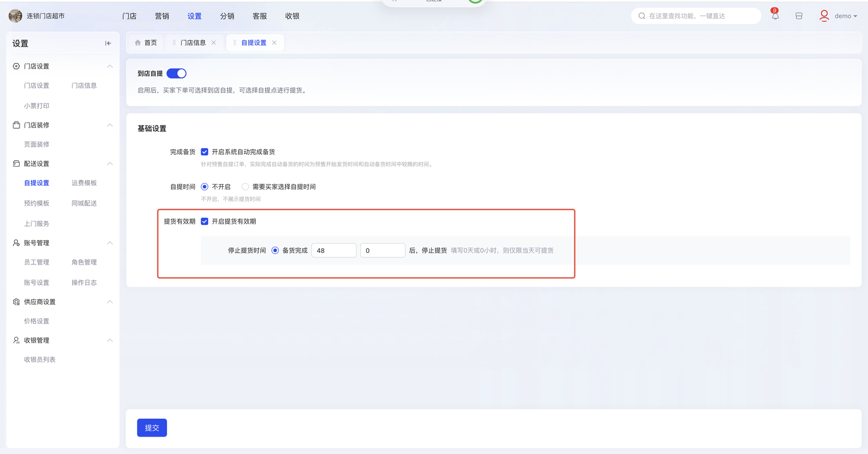The image size is (868, 454).
Task: Collapse the 门店设置 sidebar section
Action: tap(110, 66)
